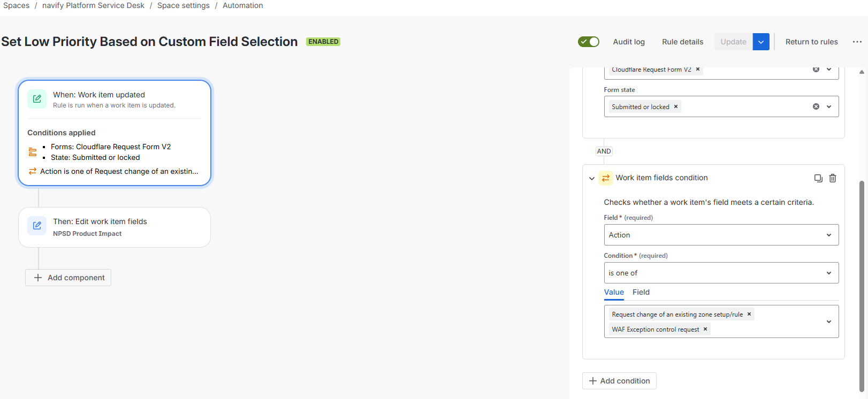
Task: Open Automation breadcrumb
Action: click(243, 5)
